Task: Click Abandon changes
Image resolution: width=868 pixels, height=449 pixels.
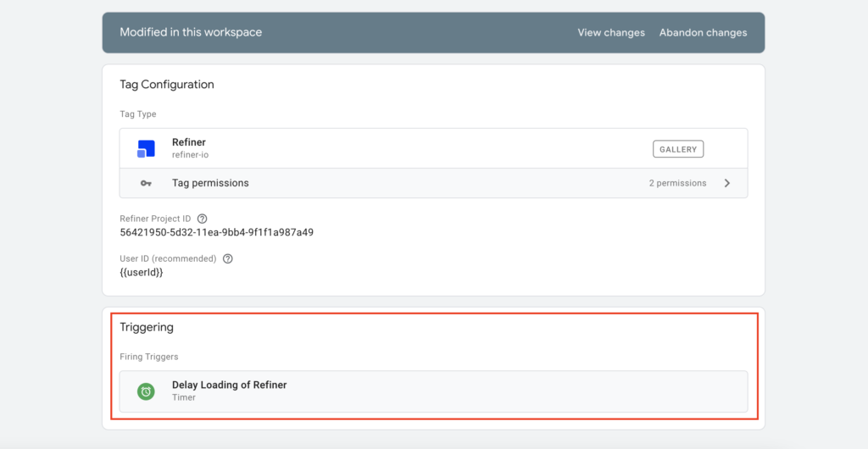Action: pyautogui.click(x=703, y=33)
